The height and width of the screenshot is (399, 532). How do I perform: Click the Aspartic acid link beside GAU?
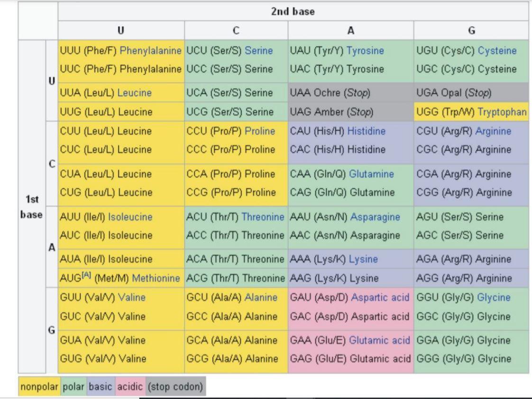pyautogui.click(x=380, y=298)
